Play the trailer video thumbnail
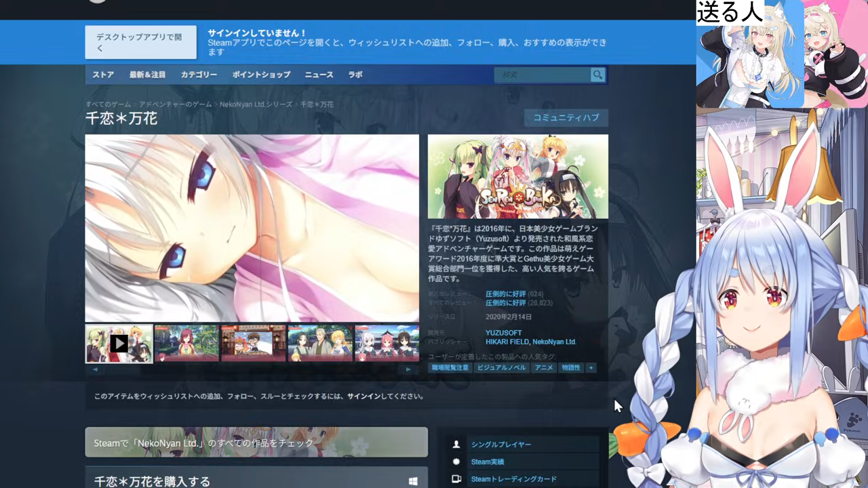This screenshot has width=868, height=488. click(x=119, y=344)
